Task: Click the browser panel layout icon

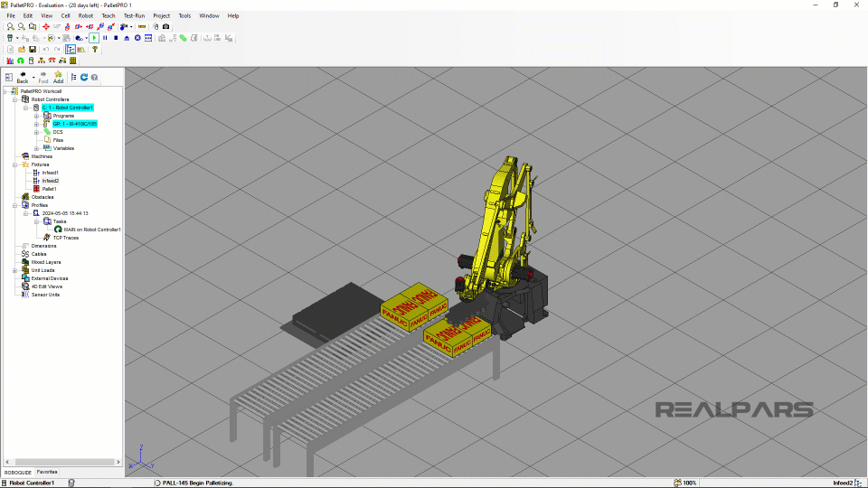Action: (9, 78)
